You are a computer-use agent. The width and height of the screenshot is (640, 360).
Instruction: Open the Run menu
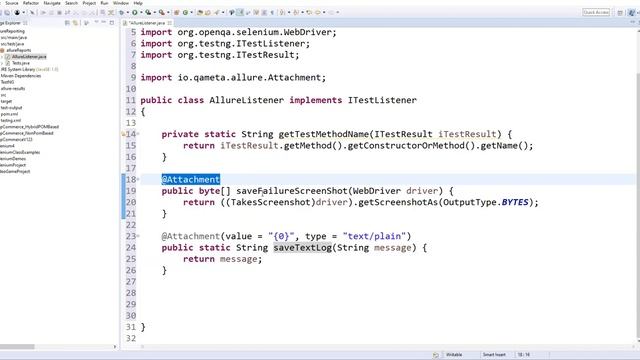tap(104, 3)
